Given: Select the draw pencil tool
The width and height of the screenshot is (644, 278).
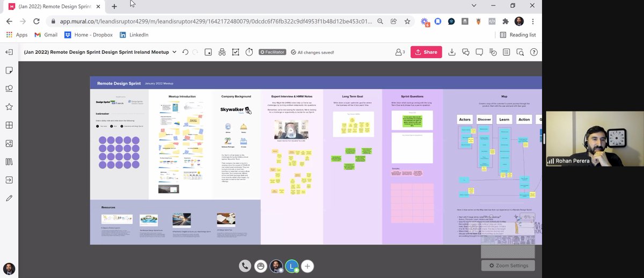Looking at the screenshot, I should [x=9, y=198].
